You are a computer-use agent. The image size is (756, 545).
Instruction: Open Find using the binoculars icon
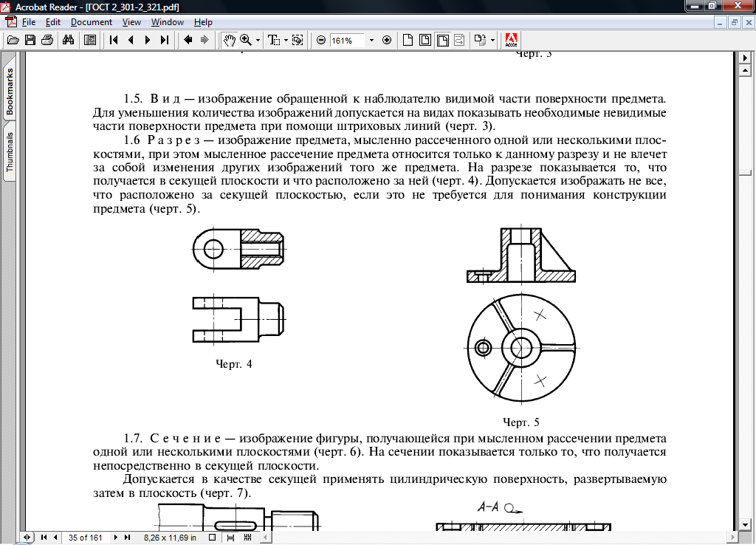point(69,41)
